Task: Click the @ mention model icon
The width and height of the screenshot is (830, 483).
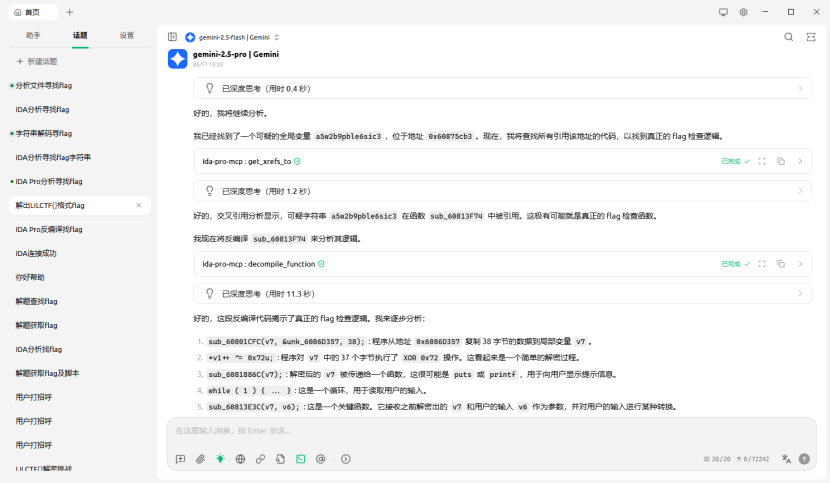Action: pyautogui.click(x=320, y=459)
